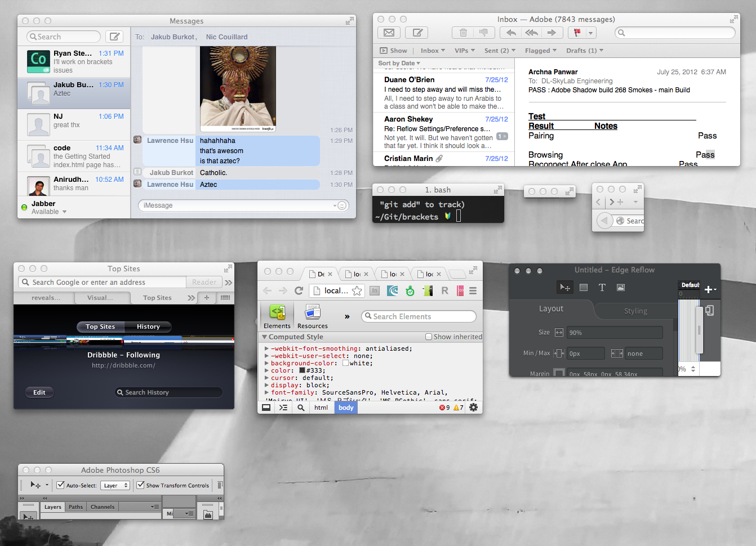Open Ryan Ste... conversation in Messages

pos(74,61)
